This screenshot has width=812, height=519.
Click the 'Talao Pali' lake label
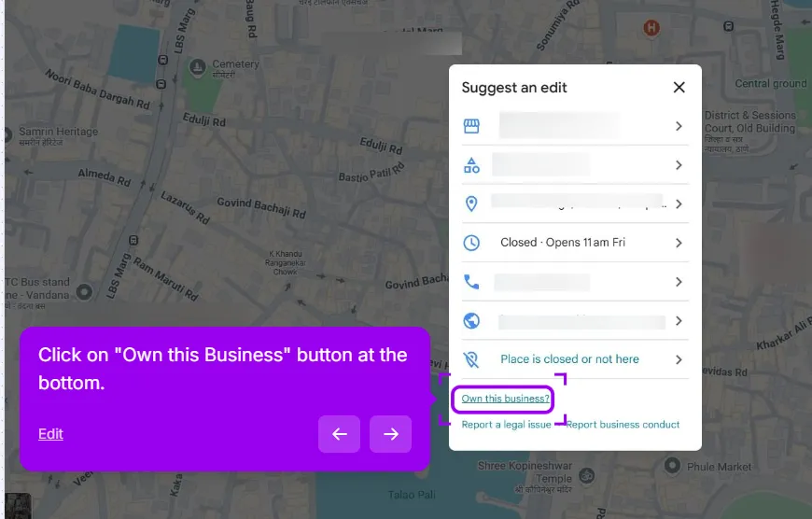(412, 495)
